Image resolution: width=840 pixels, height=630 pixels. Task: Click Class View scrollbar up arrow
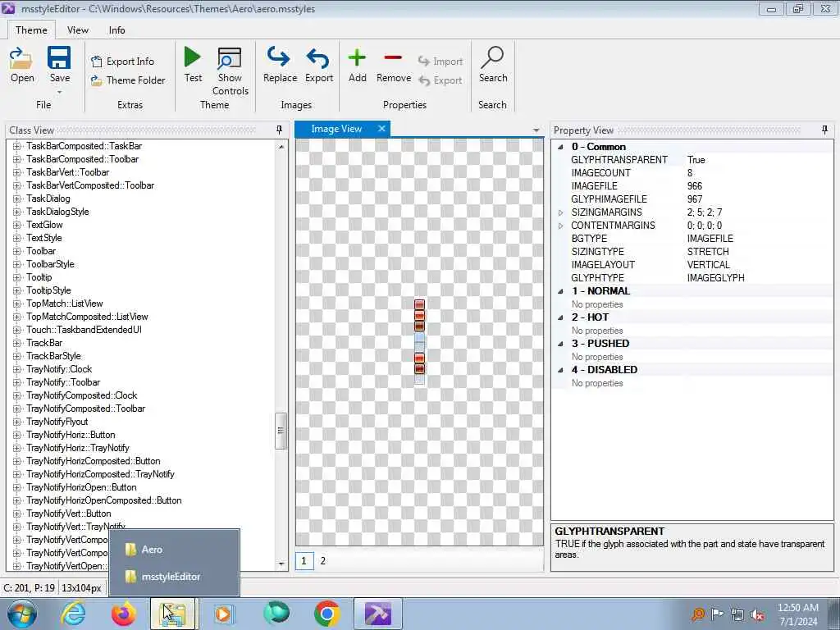click(x=281, y=146)
